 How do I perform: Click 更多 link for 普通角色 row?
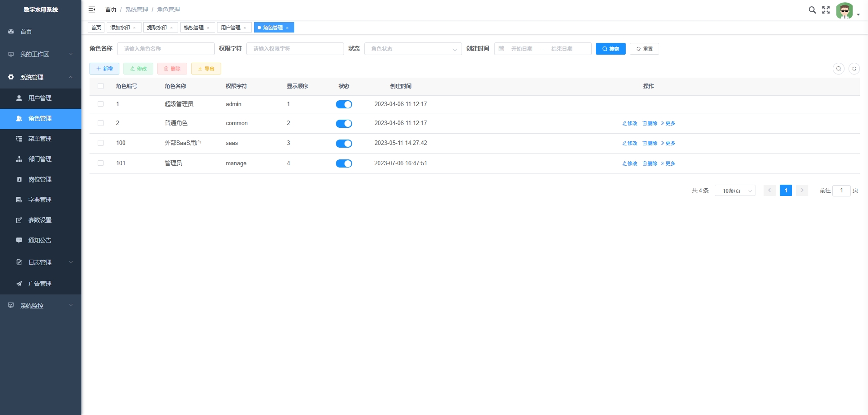click(668, 123)
